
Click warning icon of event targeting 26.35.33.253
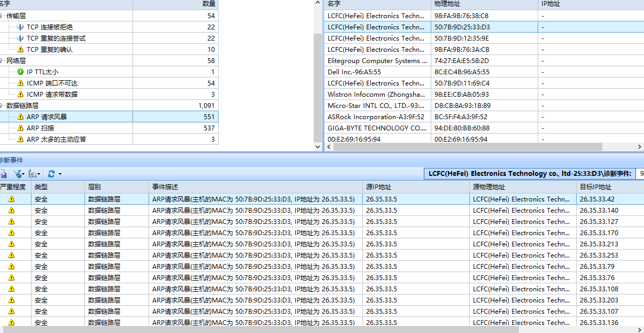coord(11,255)
